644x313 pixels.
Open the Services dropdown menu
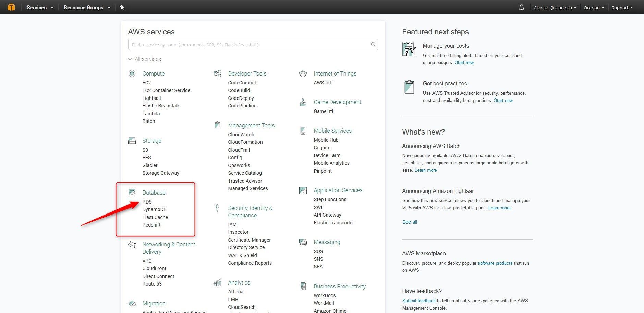[x=40, y=7]
